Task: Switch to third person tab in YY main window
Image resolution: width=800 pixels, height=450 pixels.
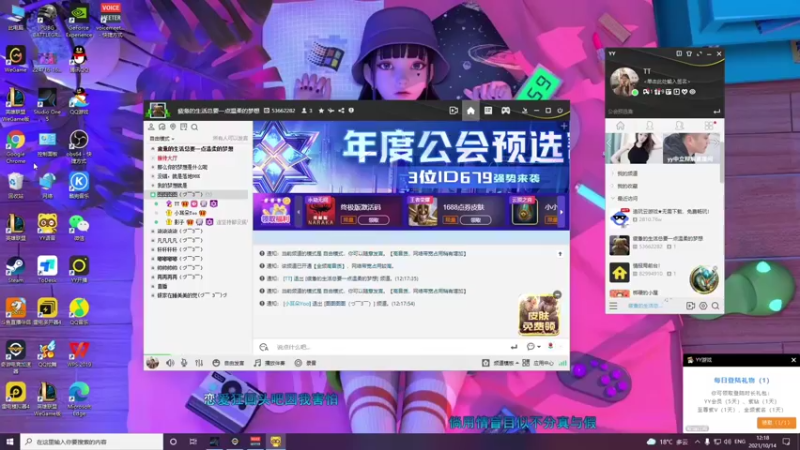Action: coord(679,126)
